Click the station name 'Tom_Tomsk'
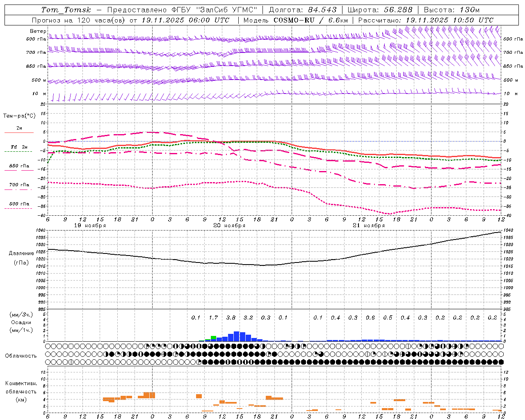Image resolution: width=525 pixels, height=420 pixels. [x=66, y=10]
